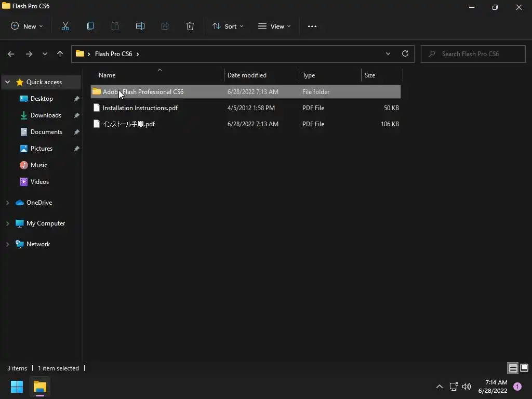Click the Cut scissors icon

click(65, 26)
